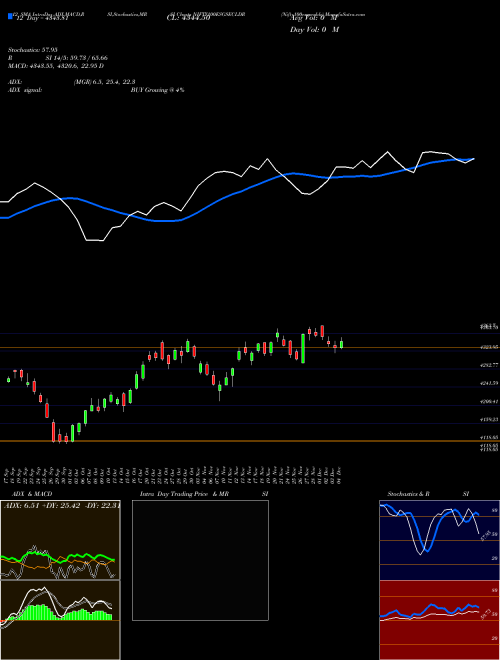Image resolution: width=500 pixels, height=660 pixels.
Task: Click the 4159.23 price level label
Action: coord(490,420)
